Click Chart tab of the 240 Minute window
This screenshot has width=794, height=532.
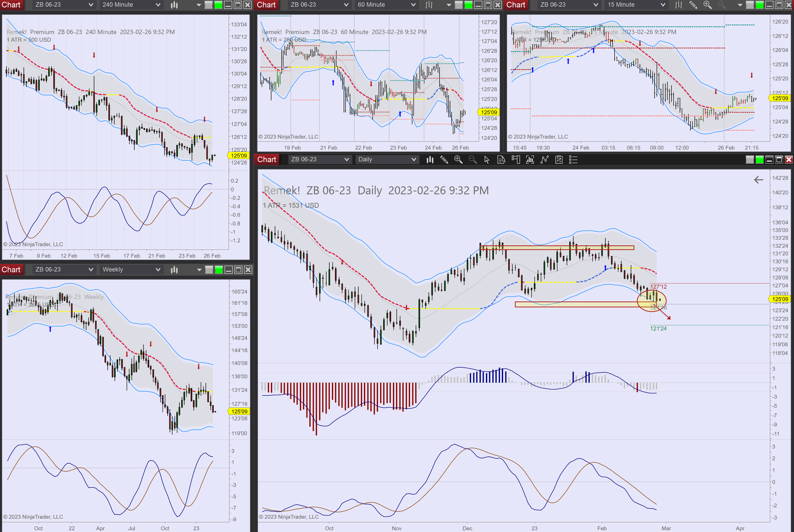(11, 5)
